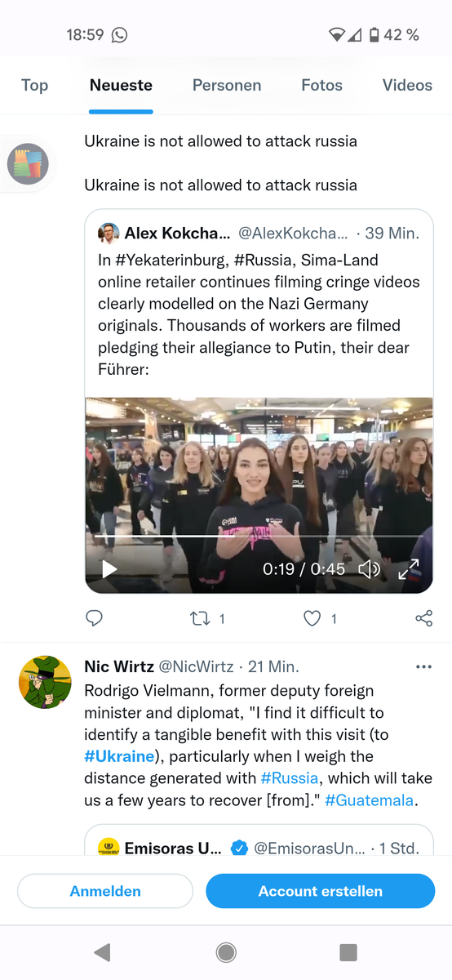Image resolution: width=452 pixels, height=980 pixels.
Task: Like the tweet with heart icon
Action: [x=312, y=618]
